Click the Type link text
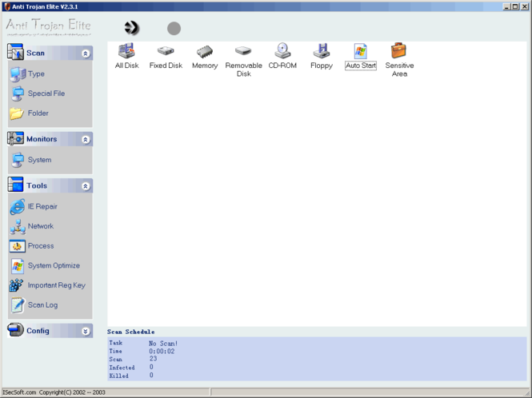532x398 pixels. 36,74
